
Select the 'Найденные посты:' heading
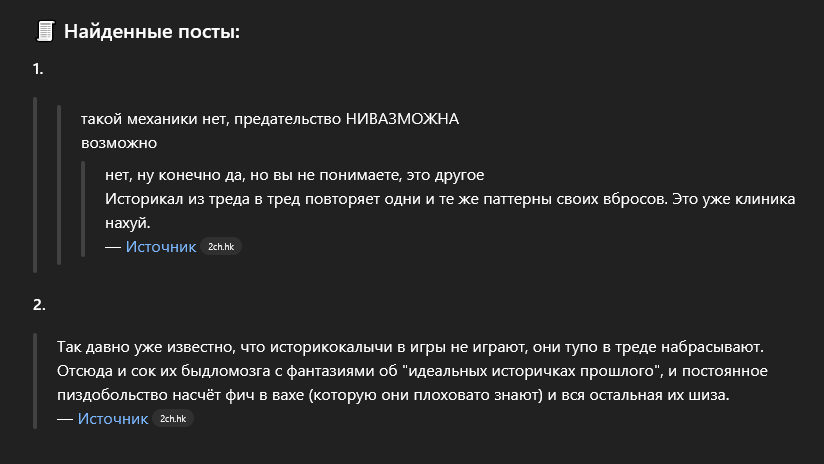pyautogui.click(x=152, y=32)
